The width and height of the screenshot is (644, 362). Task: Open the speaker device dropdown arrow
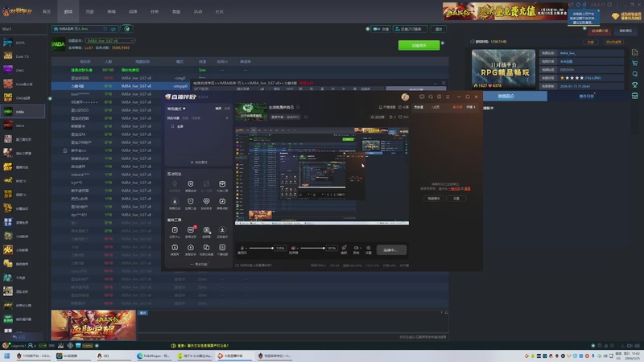click(297, 249)
